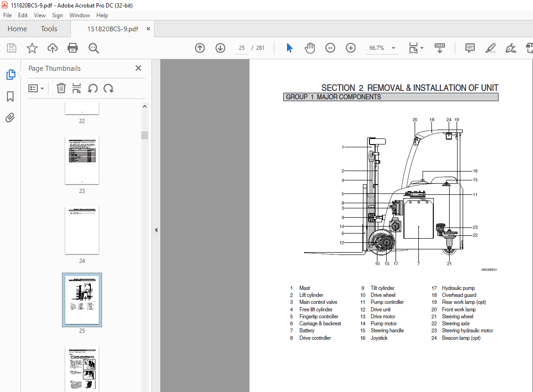Click the upload to cloud icon

pyautogui.click(x=53, y=48)
